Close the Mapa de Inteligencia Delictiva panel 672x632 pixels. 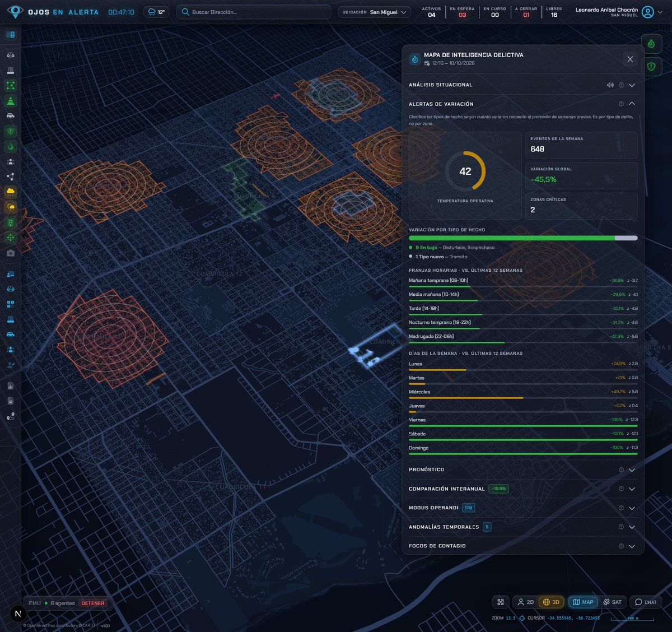click(630, 59)
